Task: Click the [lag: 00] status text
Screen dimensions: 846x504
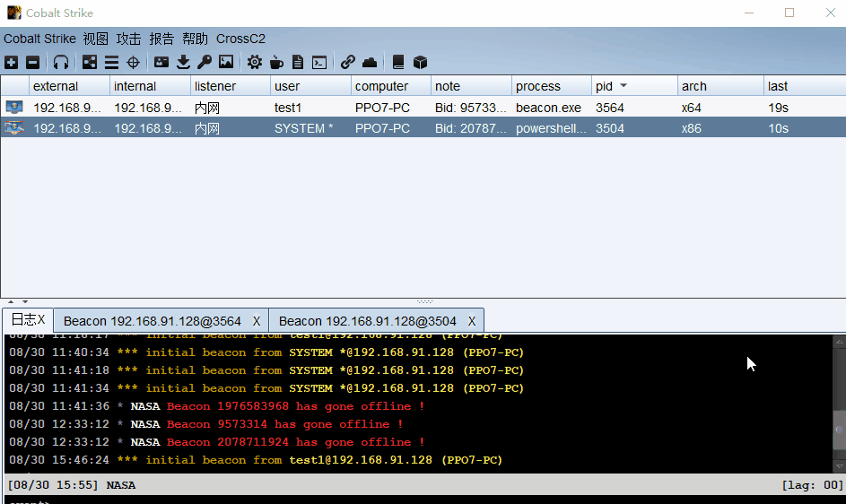Action: tap(813, 485)
